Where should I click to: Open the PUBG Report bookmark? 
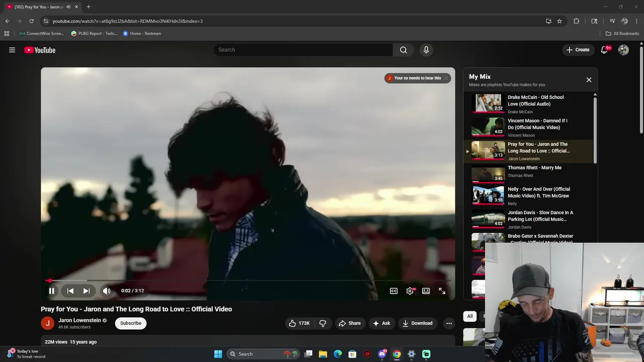94,34
